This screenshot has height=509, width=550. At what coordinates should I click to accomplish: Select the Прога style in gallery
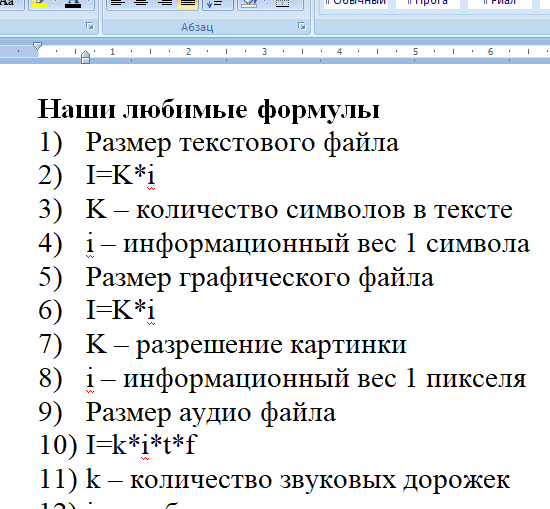coord(428,4)
